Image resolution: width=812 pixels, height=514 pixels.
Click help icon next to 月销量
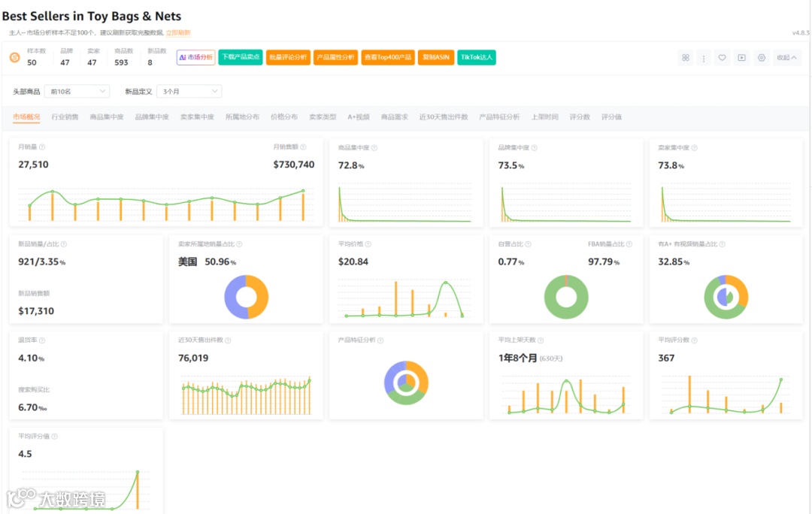pos(42,147)
